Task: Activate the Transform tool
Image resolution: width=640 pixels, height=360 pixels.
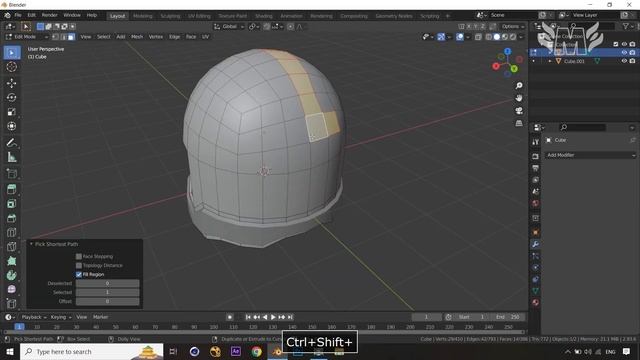Action: [x=11, y=126]
